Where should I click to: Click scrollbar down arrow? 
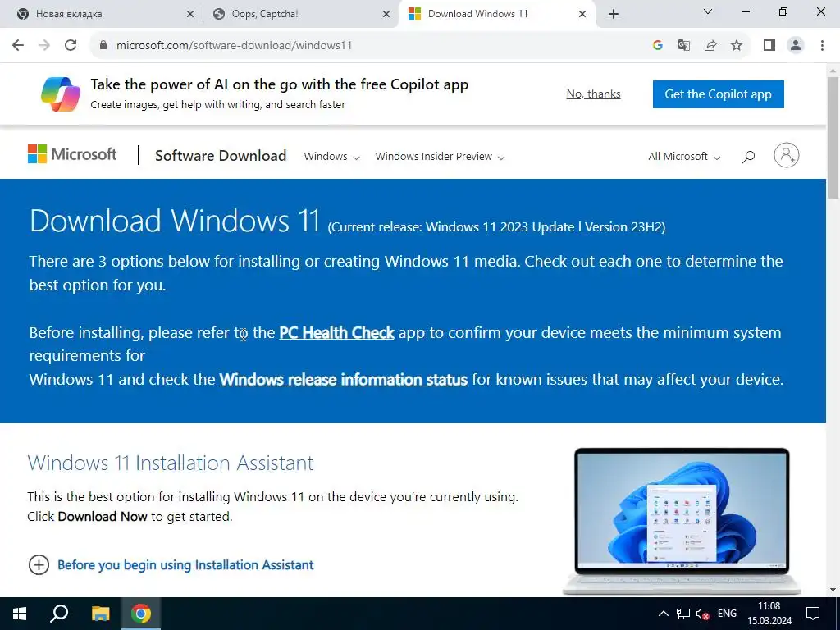pyautogui.click(x=833, y=590)
